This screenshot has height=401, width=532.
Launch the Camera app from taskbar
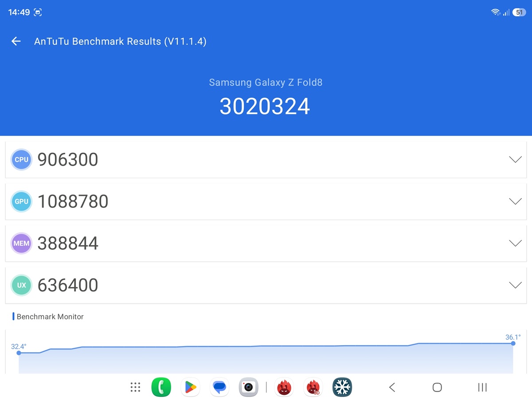pyautogui.click(x=248, y=387)
